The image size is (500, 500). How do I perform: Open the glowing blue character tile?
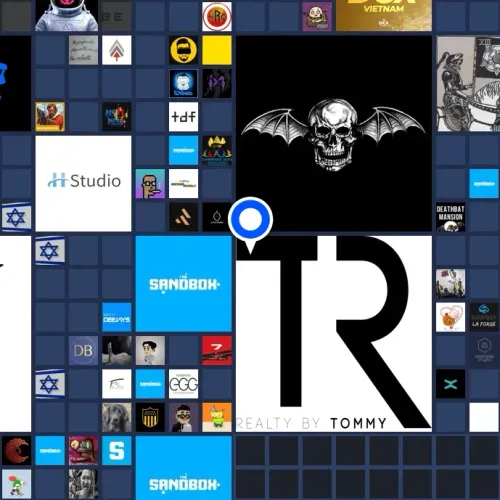point(183,83)
